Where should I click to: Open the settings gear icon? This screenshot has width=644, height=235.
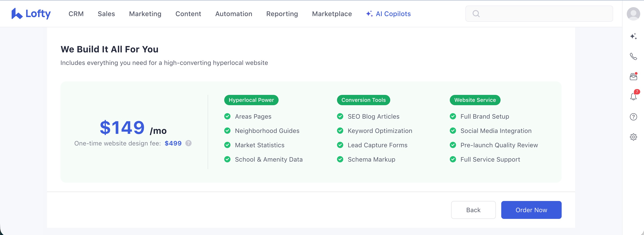pyautogui.click(x=633, y=137)
